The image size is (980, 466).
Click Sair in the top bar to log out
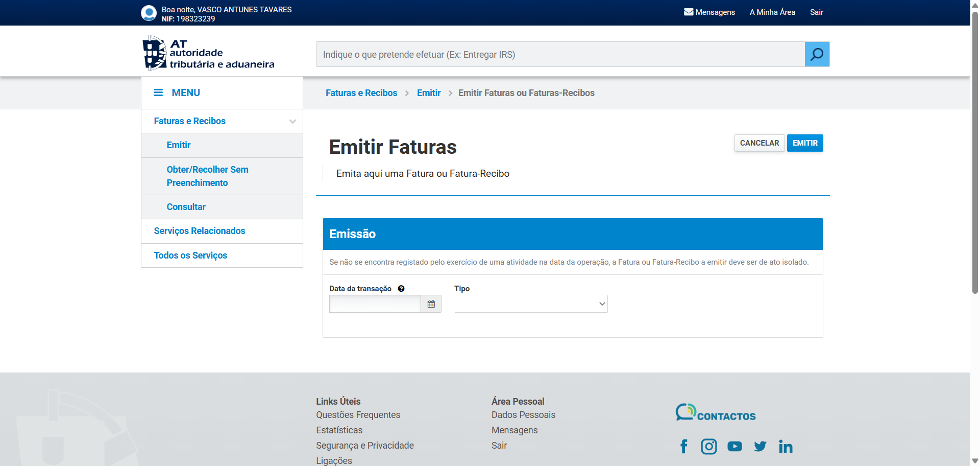tap(817, 12)
